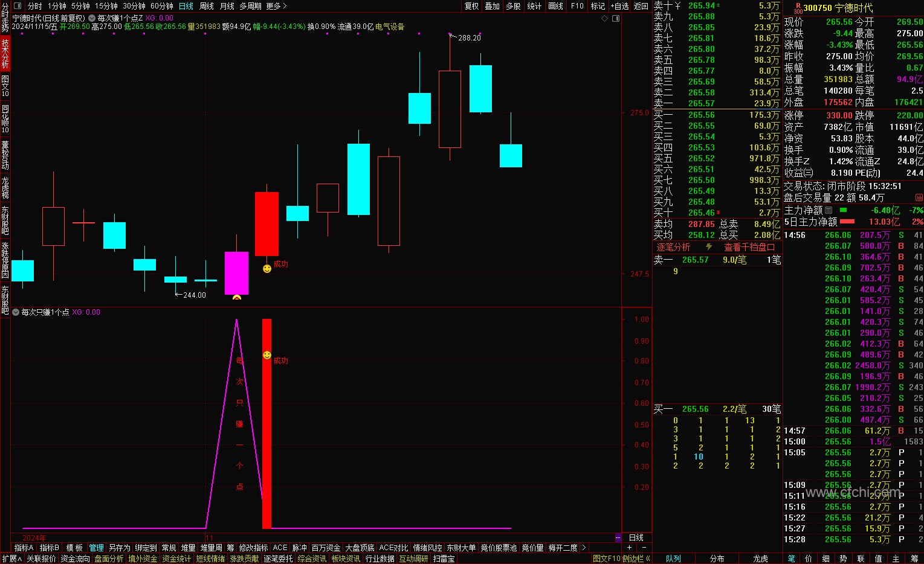Click the red 成功 signal bar in indicator
This screenshot has width=924, height=564.
(267, 423)
